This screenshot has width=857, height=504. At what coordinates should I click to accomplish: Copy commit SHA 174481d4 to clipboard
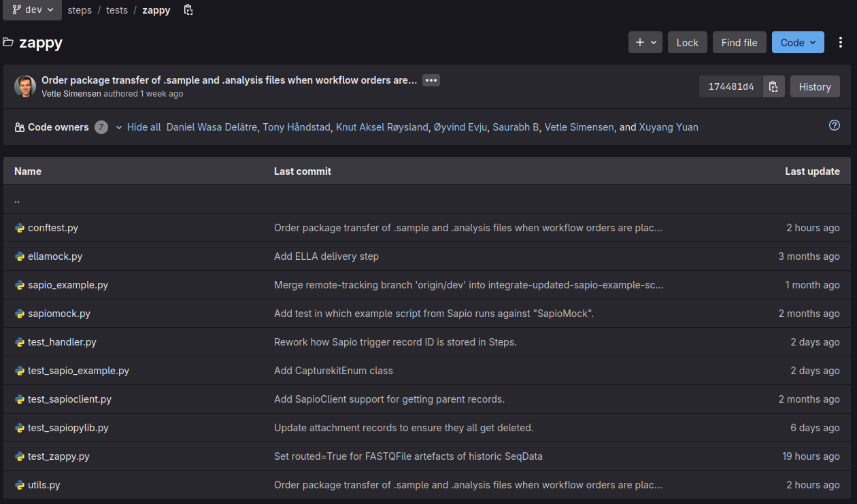click(x=773, y=86)
